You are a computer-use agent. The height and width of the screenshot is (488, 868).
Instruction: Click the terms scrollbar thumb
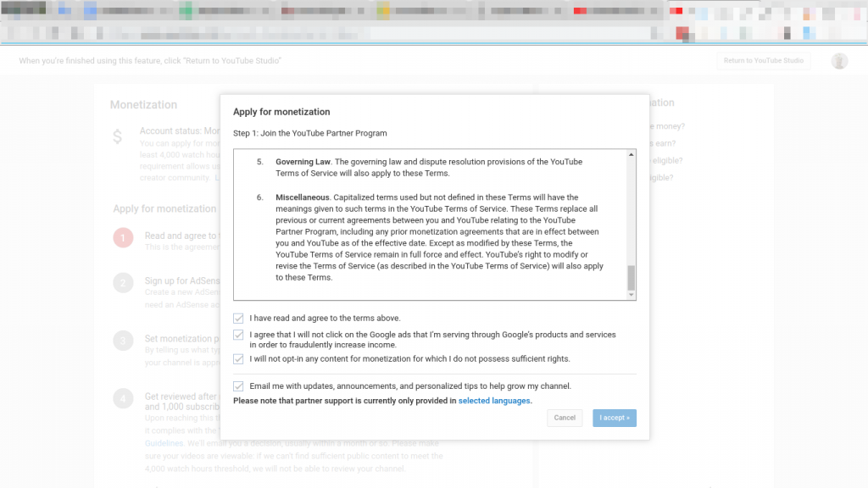coord(631,277)
